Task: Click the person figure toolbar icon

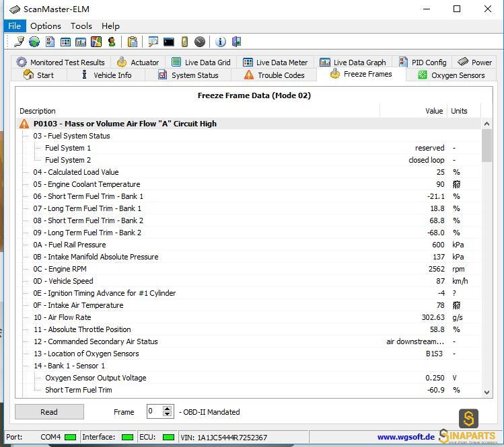Action: click(112, 42)
